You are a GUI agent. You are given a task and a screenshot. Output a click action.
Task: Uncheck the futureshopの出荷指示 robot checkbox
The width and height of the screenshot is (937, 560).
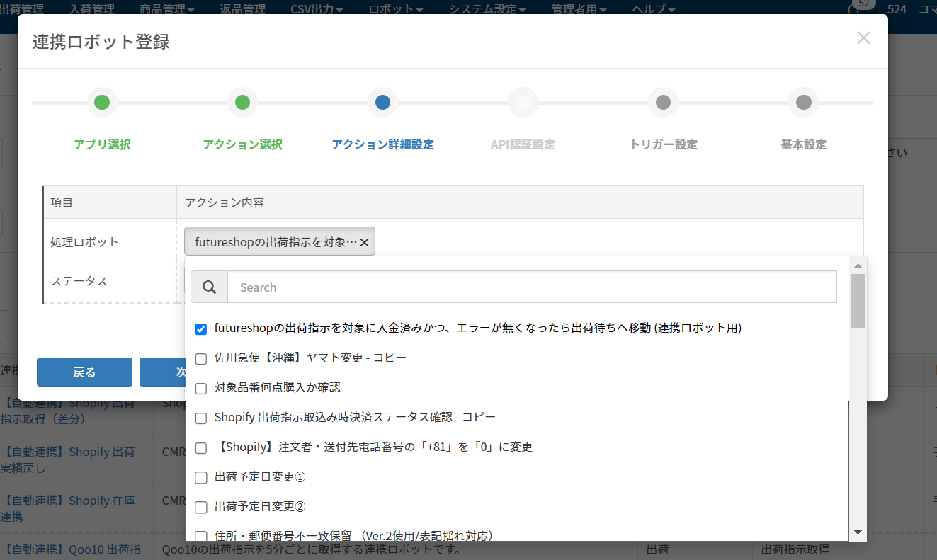[x=201, y=328]
